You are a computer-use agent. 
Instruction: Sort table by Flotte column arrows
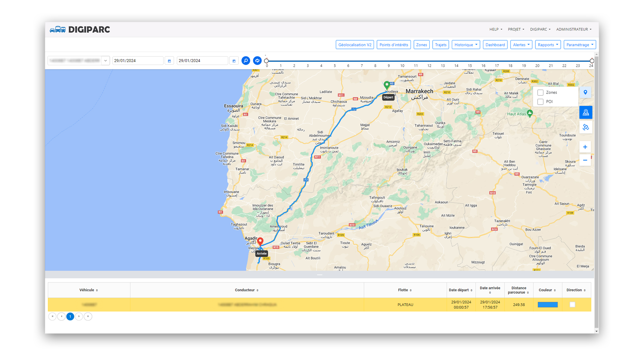(411, 290)
